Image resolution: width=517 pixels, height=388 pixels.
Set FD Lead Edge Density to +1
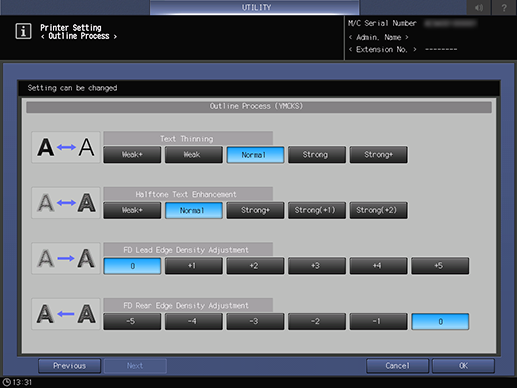pos(194,266)
